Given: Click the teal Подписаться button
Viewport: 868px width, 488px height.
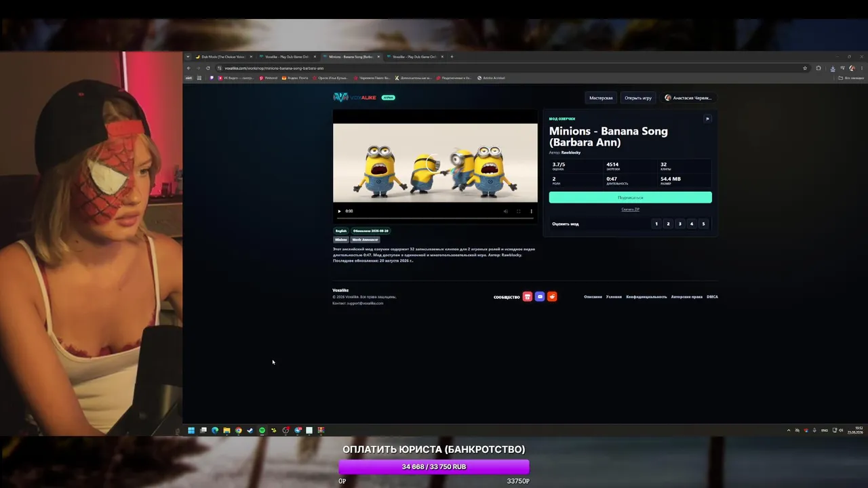Looking at the screenshot, I should pos(631,197).
